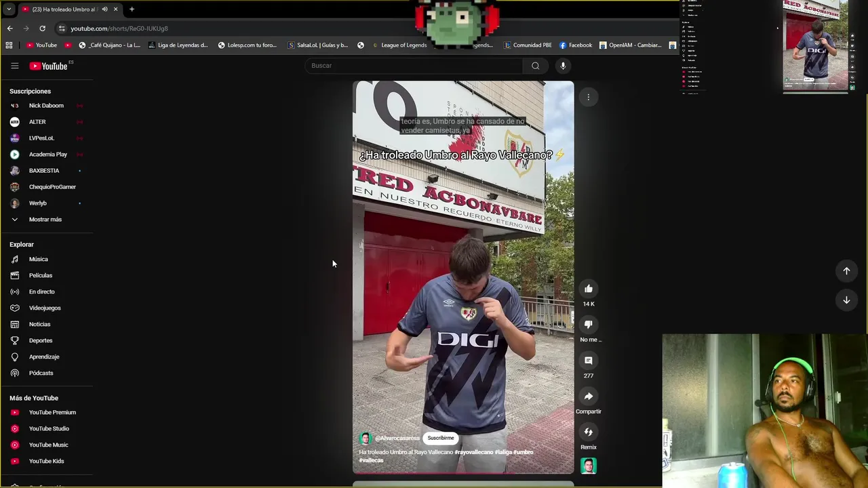The height and width of the screenshot is (488, 868).
Task: Open the Liga de Leyendas bookmark
Action: pos(178,45)
